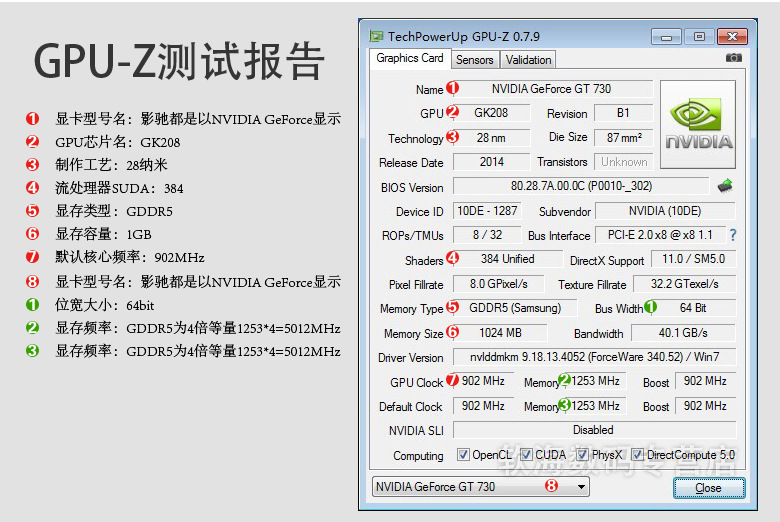Click the DirectX Support field 11.0 / SM5.0
Viewport: 780px width, 522px height.
coord(693,259)
